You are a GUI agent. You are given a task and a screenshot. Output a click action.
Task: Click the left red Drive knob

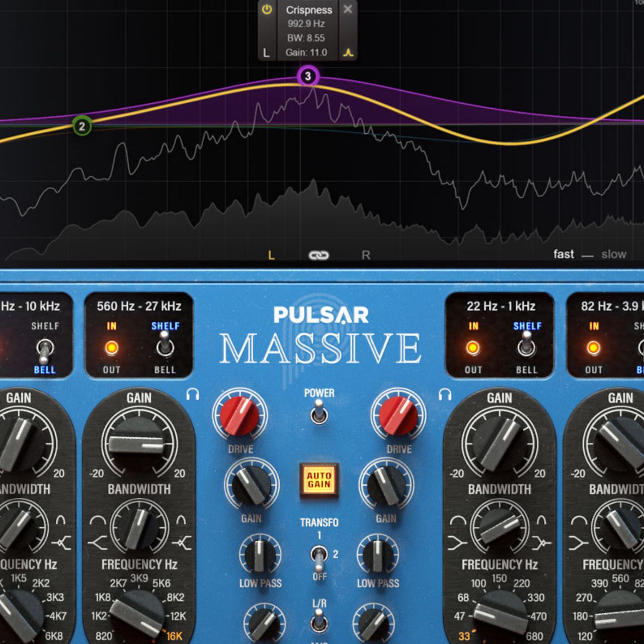pos(239,416)
